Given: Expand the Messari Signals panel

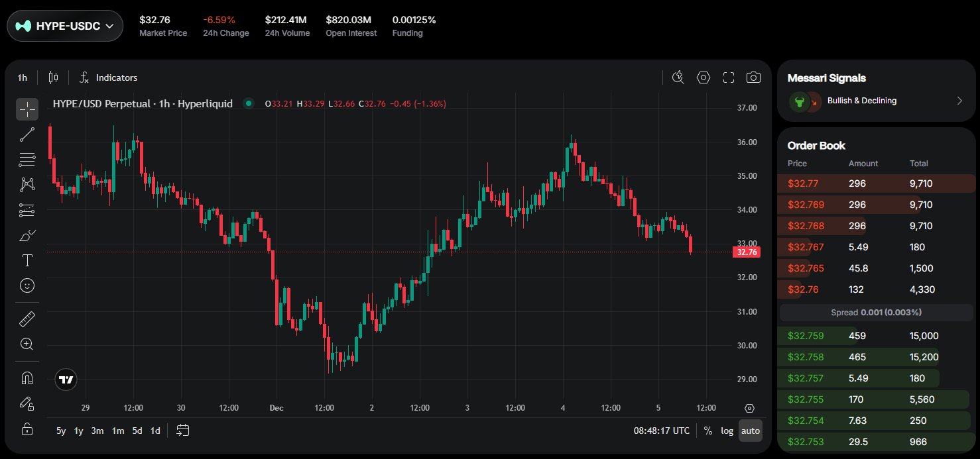Looking at the screenshot, I should (959, 101).
